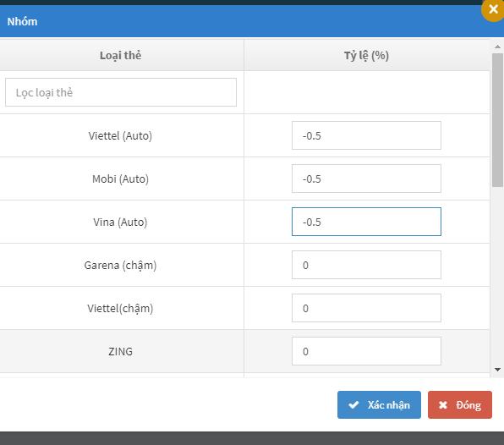Viewport: 504px width, 445px height.
Task: Edit Viettel (Auto) rate field
Action: click(366, 135)
